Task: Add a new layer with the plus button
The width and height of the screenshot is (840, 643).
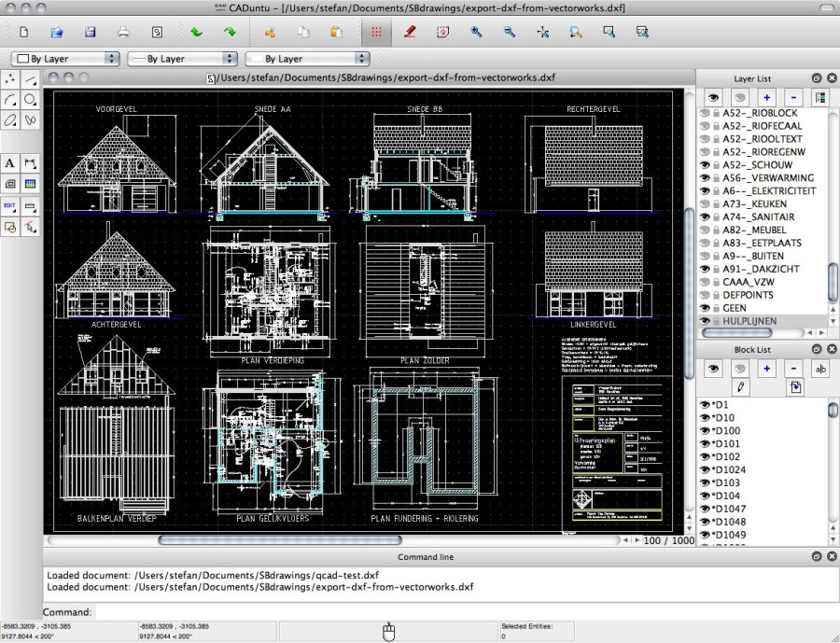Action: tap(767, 97)
